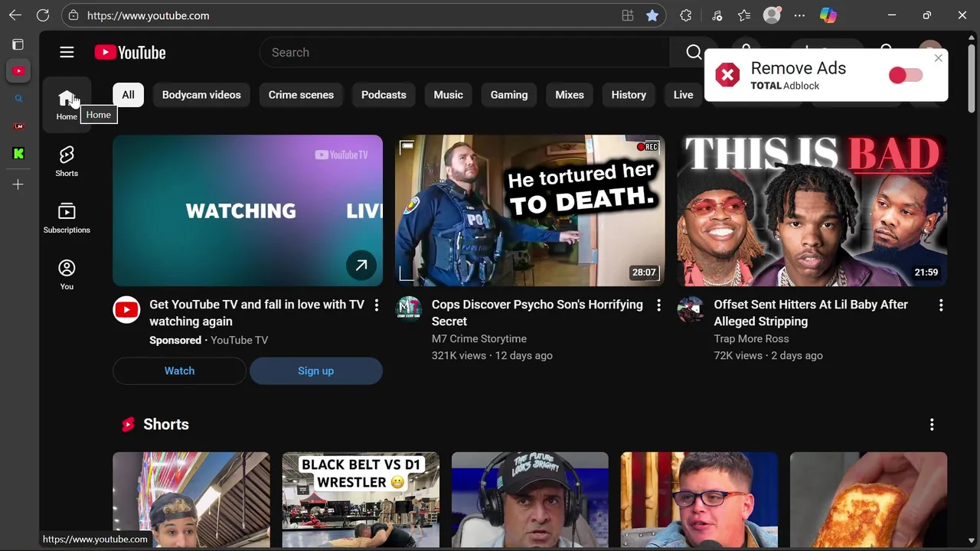Switch to the YouTube vertical tab

[18, 71]
